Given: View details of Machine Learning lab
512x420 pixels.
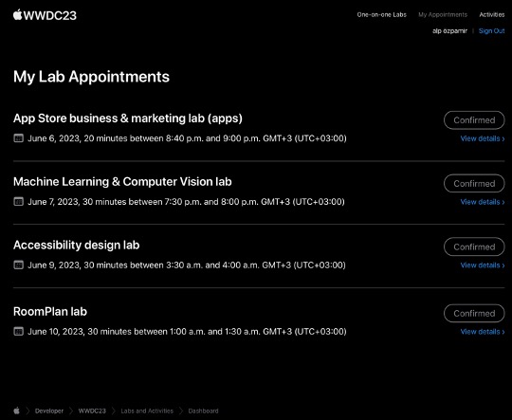Looking at the screenshot, I should [483, 202].
